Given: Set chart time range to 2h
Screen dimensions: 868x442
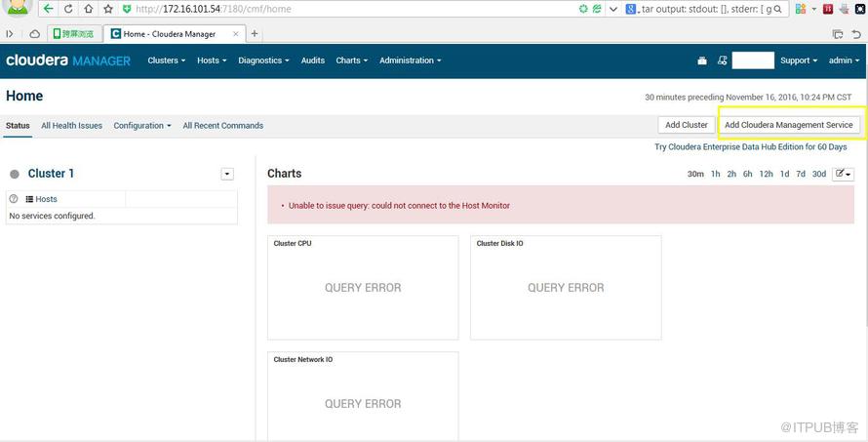Looking at the screenshot, I should 731,174.
